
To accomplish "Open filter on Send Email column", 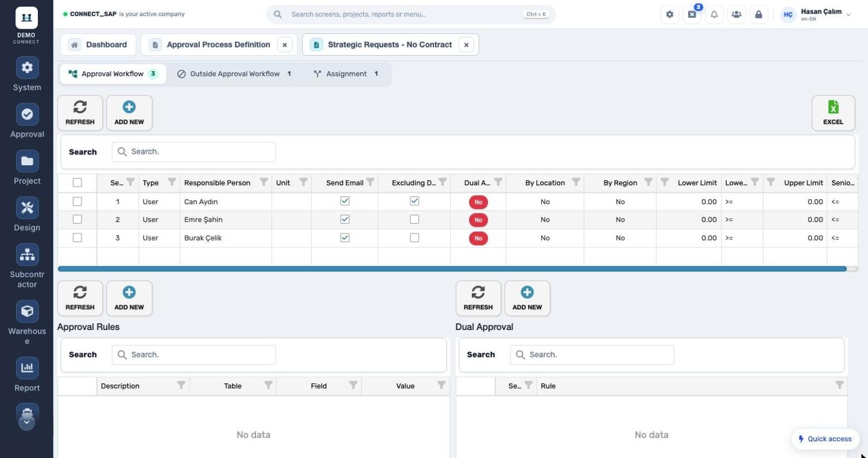I will tap(370, 182).
